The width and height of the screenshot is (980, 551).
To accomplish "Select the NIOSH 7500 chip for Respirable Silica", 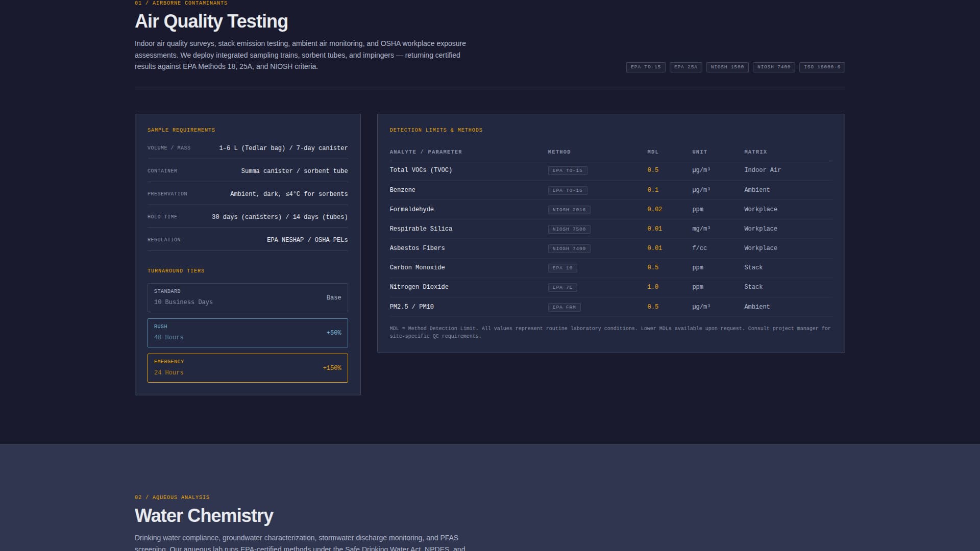I will tap(569, 229).
